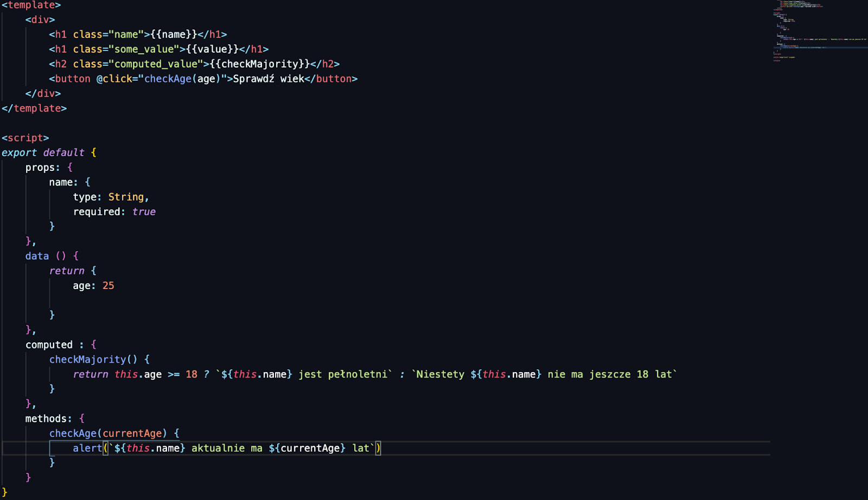
Task: Click the props key
Action: tap(40, 168)
